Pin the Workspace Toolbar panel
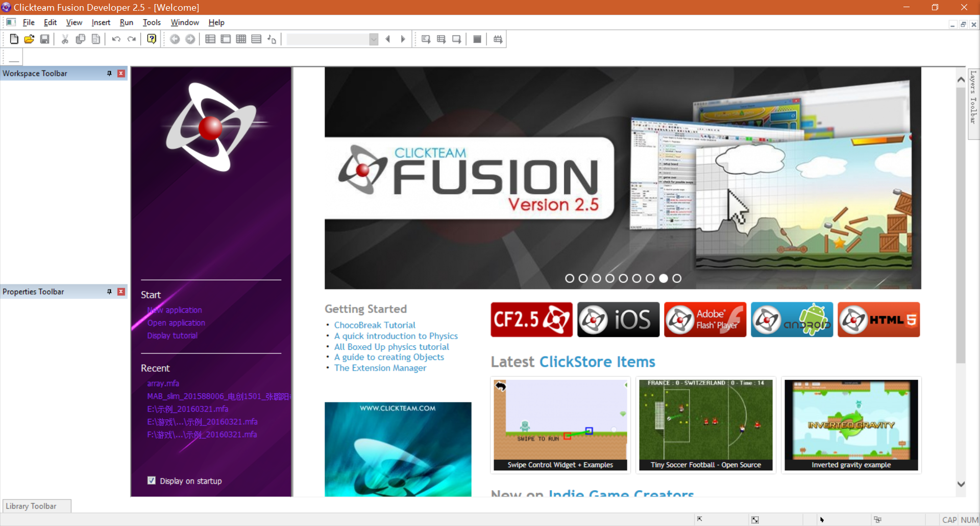Image resolution: width=980 pixels, height=526 pixels. coord(109,74)
